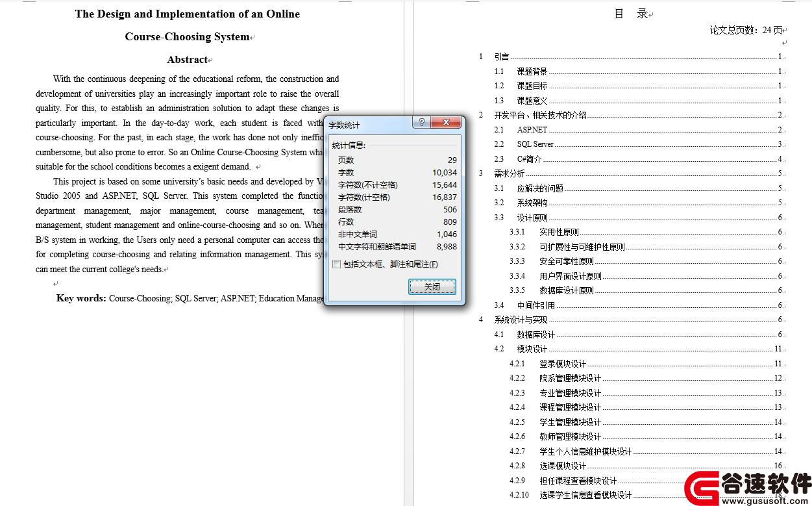The image size is (812, 506).
Task: Open contents entry 3.3.1 实用性原则
Action: coord(646,232)
